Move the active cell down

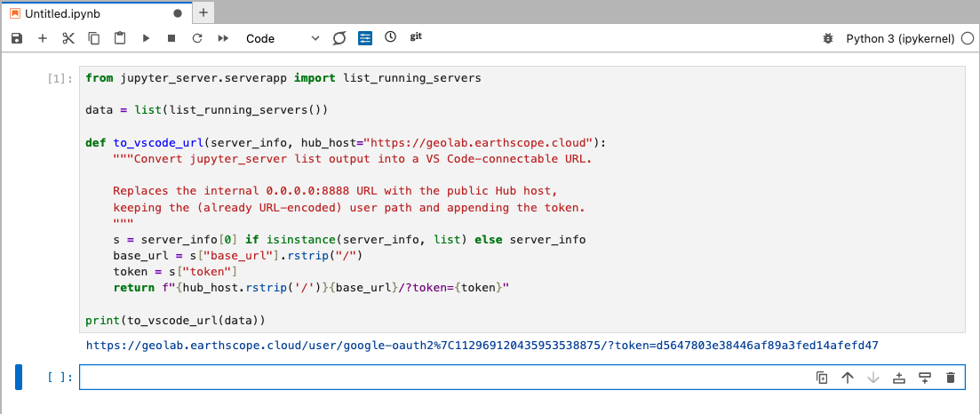coord(873,378)
